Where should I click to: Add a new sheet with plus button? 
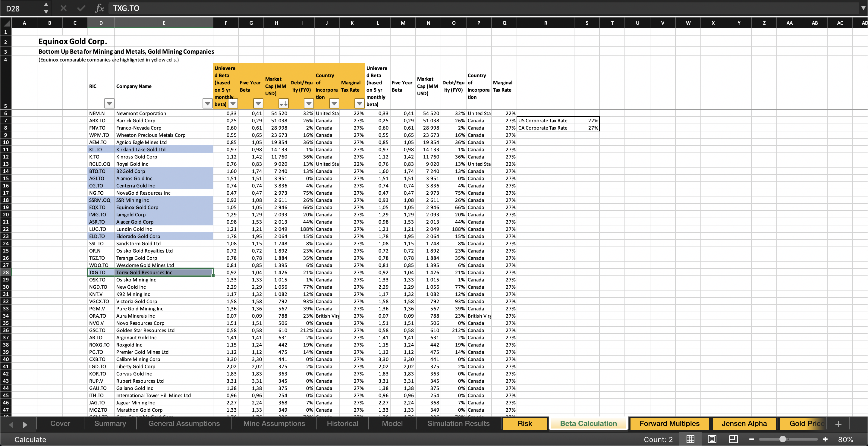(x=838, y=424)
